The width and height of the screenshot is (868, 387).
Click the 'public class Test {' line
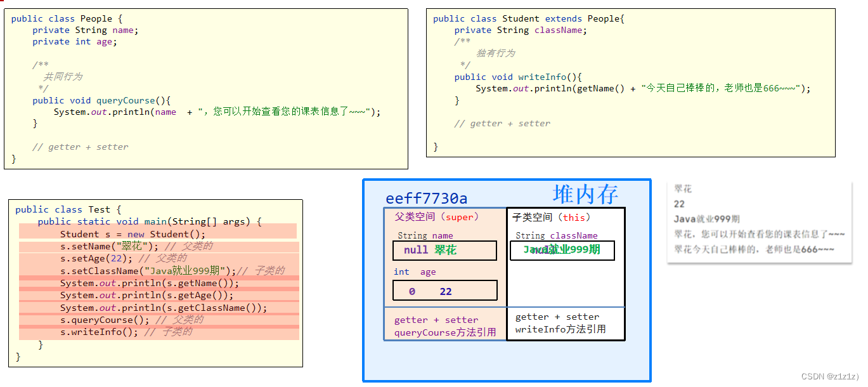pyautogui.click(x=68, y=209)
